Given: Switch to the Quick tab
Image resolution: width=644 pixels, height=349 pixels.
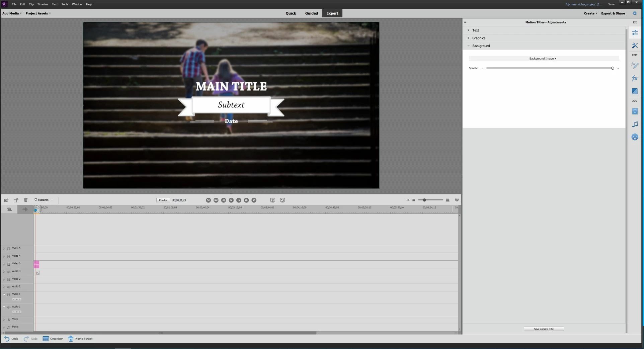Looking at the screenshot, I should [x=291, y=13].
